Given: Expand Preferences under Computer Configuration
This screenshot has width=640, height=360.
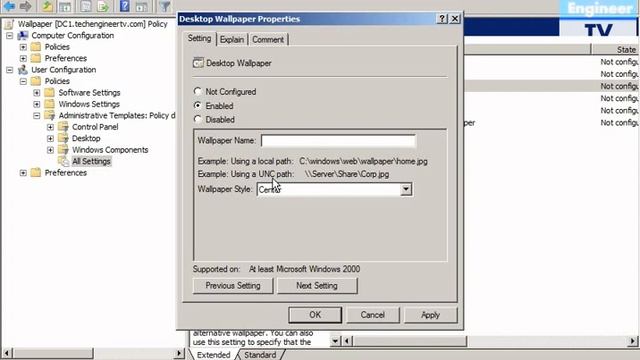Looking at the screenshot, I should tap(23, 59).
